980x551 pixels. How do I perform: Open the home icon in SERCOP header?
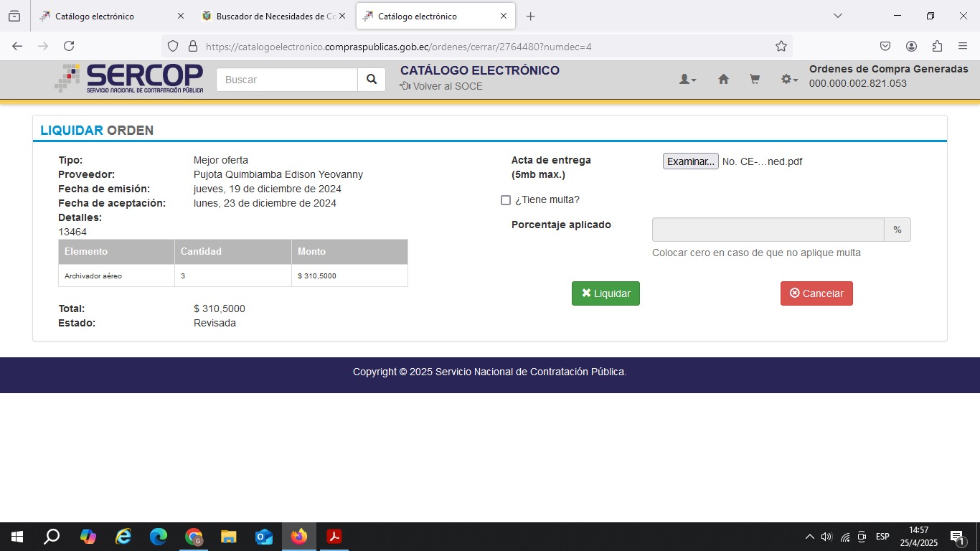tap(723, 80)
